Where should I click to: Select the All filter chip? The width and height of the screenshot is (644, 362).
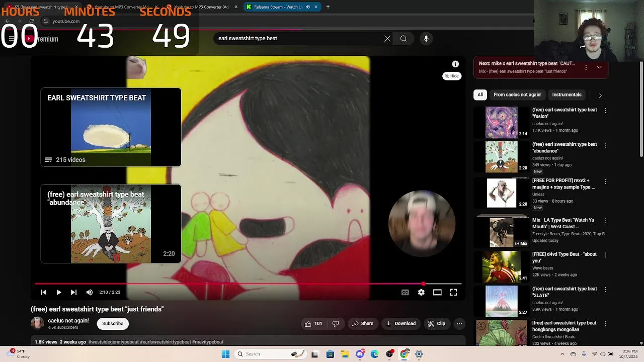pyautogui.click(x=480, y=95)
